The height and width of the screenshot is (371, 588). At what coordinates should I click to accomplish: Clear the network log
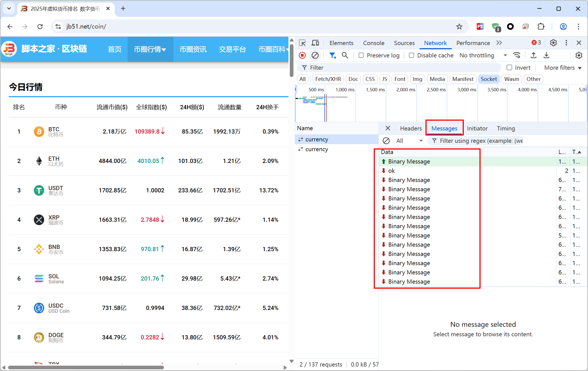pos(315,55)
